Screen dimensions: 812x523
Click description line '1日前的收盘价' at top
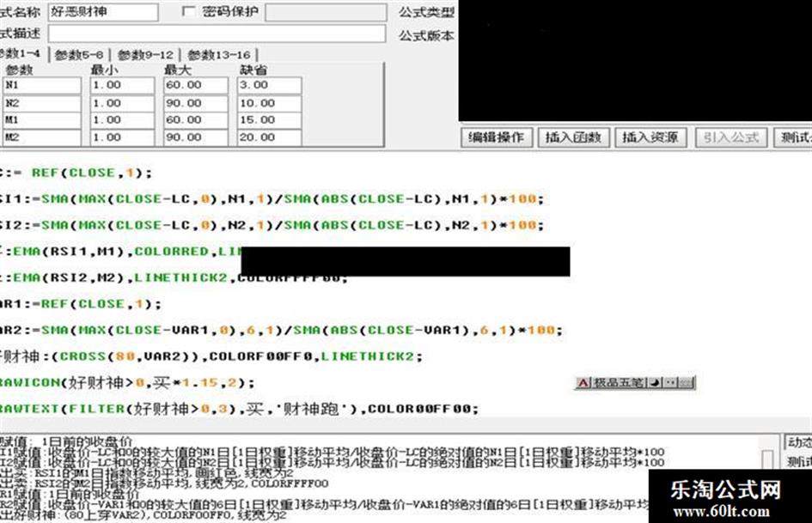[x=66, y=441]
